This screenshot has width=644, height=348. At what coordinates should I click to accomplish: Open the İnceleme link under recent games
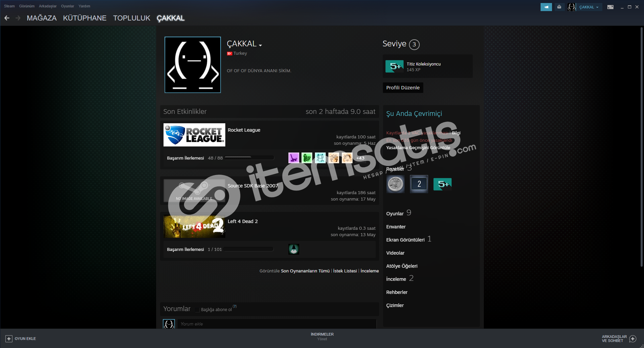pyautogui.click(x=369, y=271)
